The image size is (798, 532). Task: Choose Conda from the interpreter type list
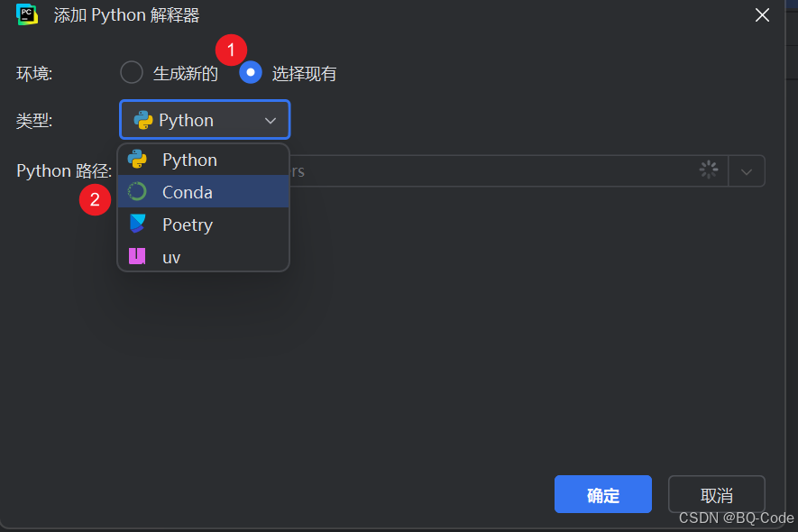click(187, 191)
